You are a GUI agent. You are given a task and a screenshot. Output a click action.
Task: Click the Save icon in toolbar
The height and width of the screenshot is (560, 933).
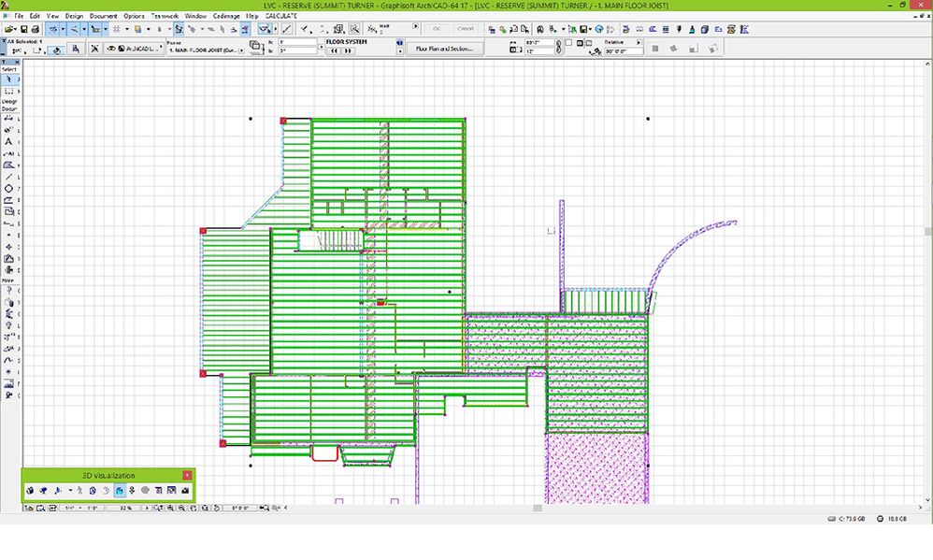(x=22, y=29)
